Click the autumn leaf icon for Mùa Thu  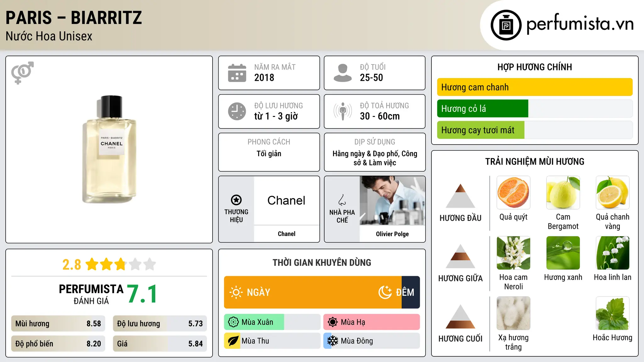pyautogui.click(x=233, y=341)
